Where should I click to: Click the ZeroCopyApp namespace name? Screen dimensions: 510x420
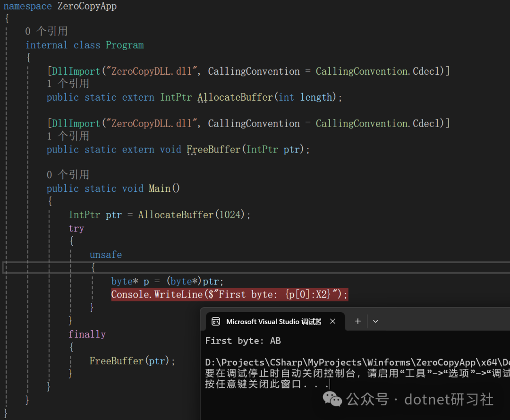pyautogui.click(x=87, y=6)
